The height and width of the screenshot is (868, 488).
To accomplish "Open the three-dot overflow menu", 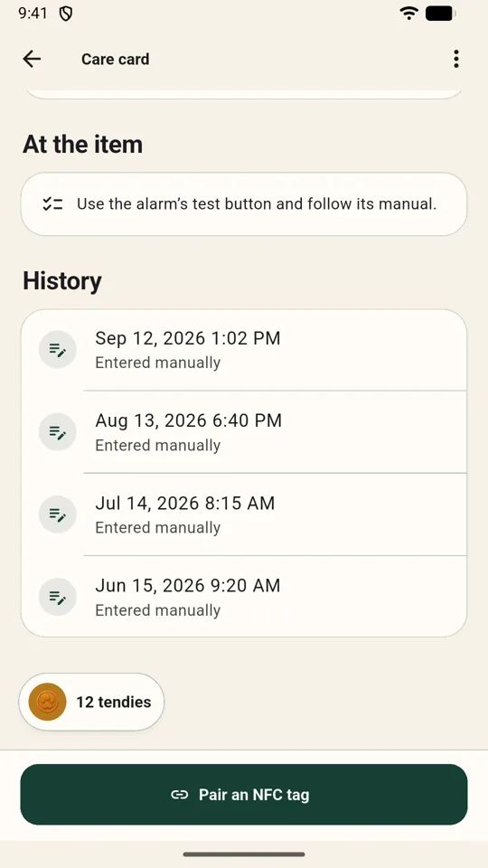I will [x=455, y=59].
